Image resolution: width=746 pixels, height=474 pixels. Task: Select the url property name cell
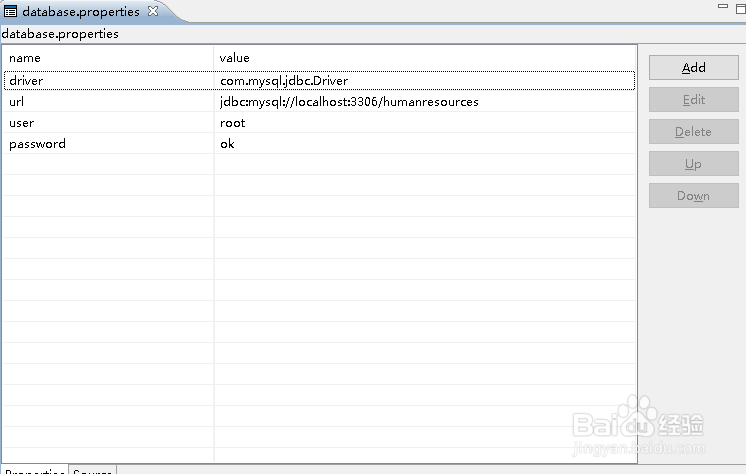click(x=108, y=101)
